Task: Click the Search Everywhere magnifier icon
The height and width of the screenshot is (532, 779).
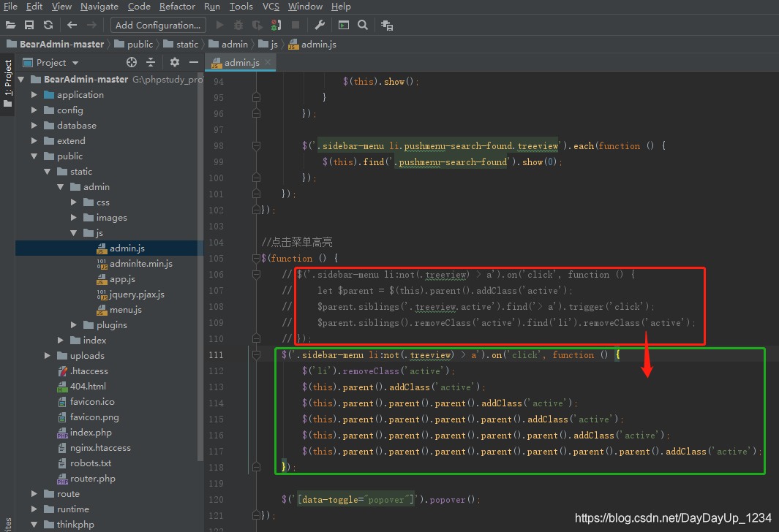Action: coord(363,25)
